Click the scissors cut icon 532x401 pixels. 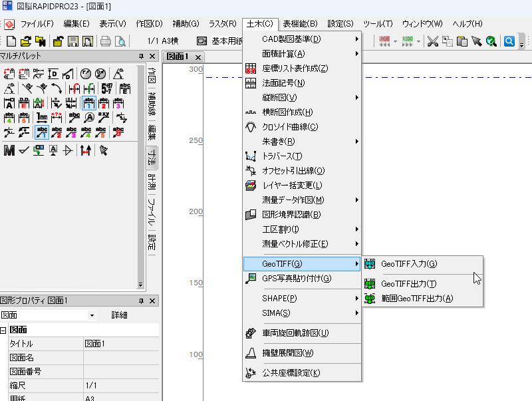click(432, 41)
